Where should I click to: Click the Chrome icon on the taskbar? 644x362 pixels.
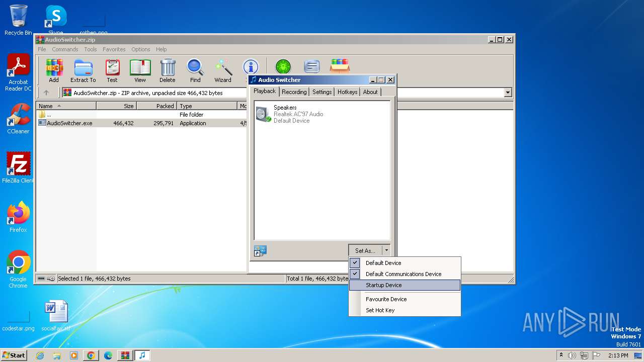(91, 355)
